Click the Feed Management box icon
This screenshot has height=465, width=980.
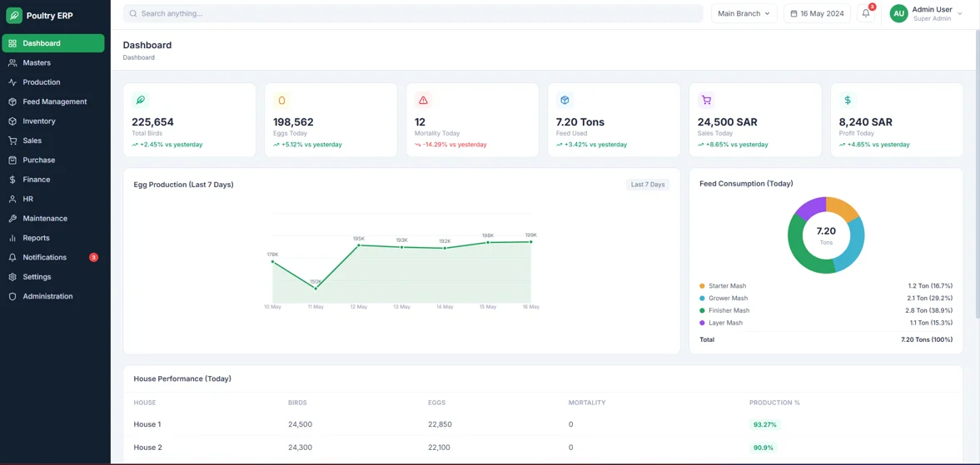pos(12,101)
